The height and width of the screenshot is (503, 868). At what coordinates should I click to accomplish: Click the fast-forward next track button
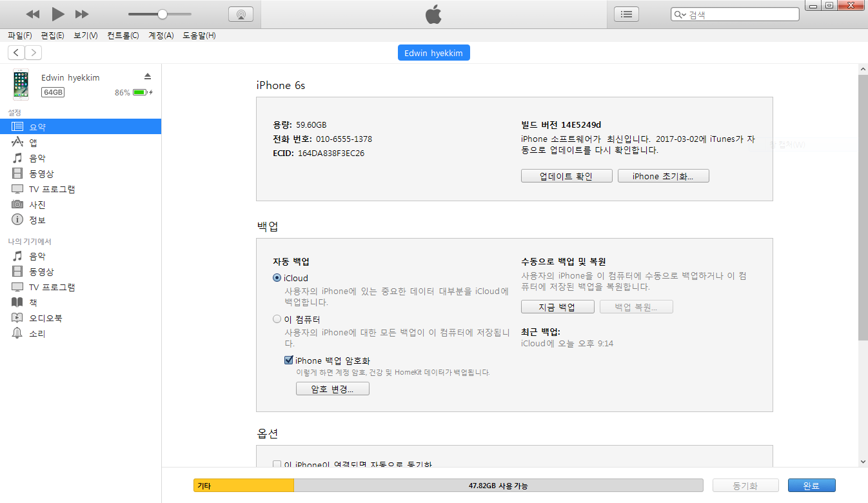pyautogui.click(x=82, y=14)
